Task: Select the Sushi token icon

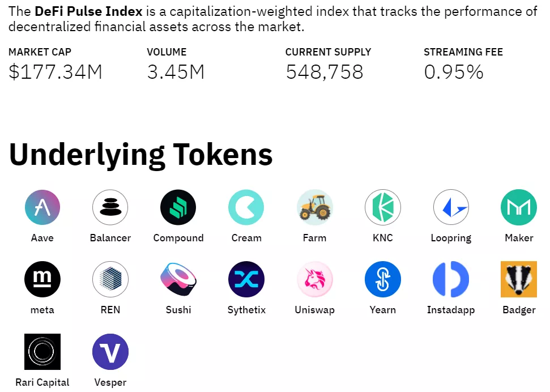Action: tap(178, 279)
